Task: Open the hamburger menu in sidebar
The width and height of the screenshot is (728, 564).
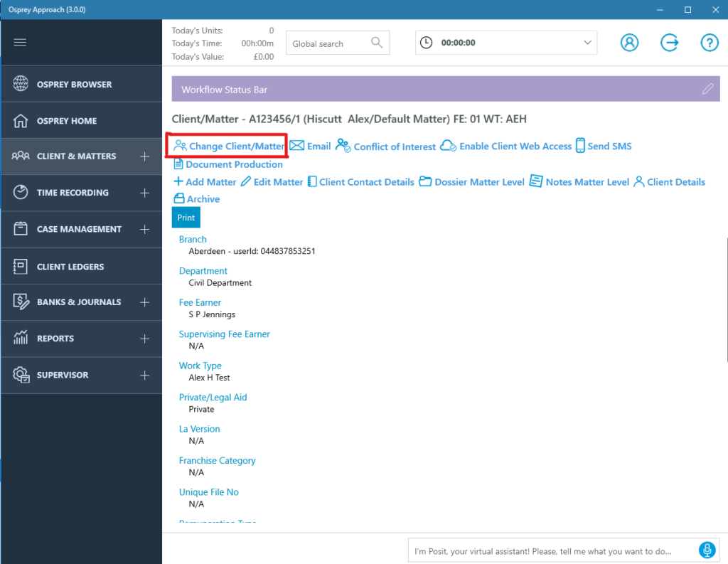Action: (20, 42)
